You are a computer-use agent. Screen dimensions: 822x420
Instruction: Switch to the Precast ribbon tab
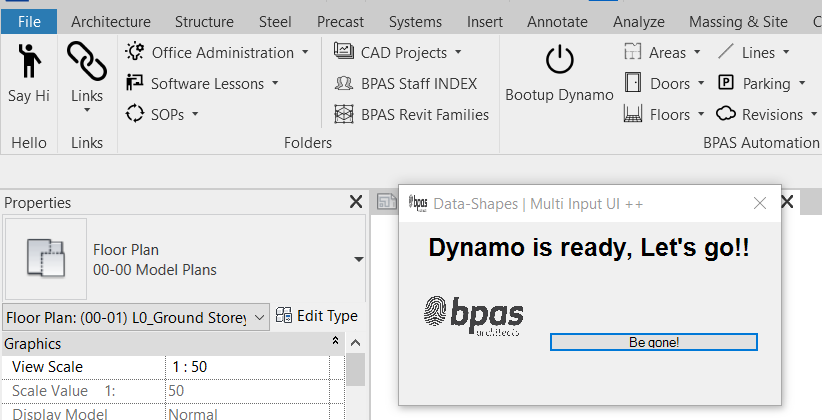pyautogui.click(x=340, y=21)
